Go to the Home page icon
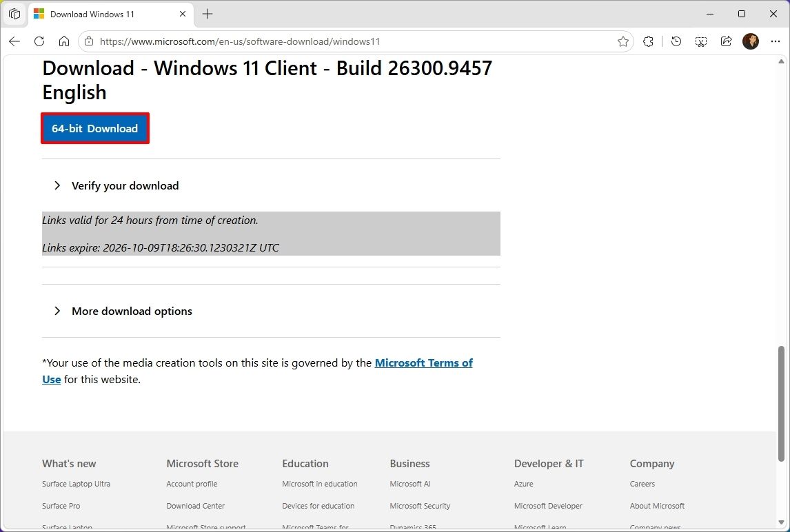Image resolution: width=790 pixels, height=532 pixels. (64, 41)
